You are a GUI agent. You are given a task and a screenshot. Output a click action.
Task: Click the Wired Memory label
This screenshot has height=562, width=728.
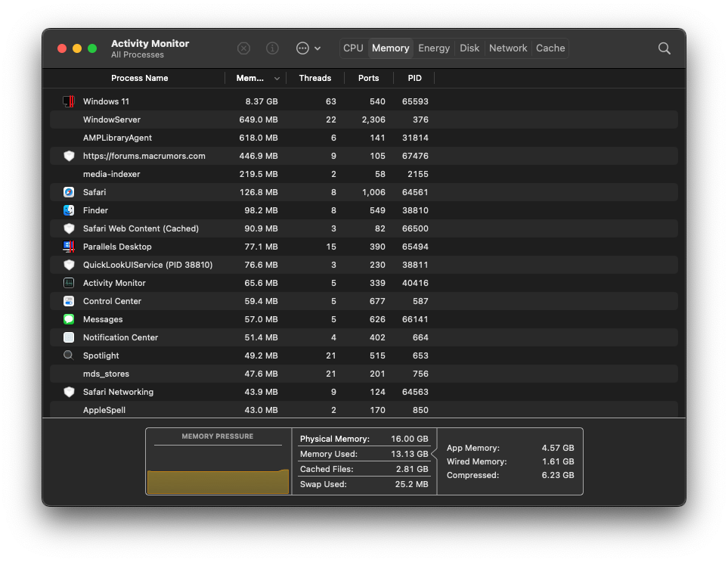pyautogui.click(x=477, y=461)
